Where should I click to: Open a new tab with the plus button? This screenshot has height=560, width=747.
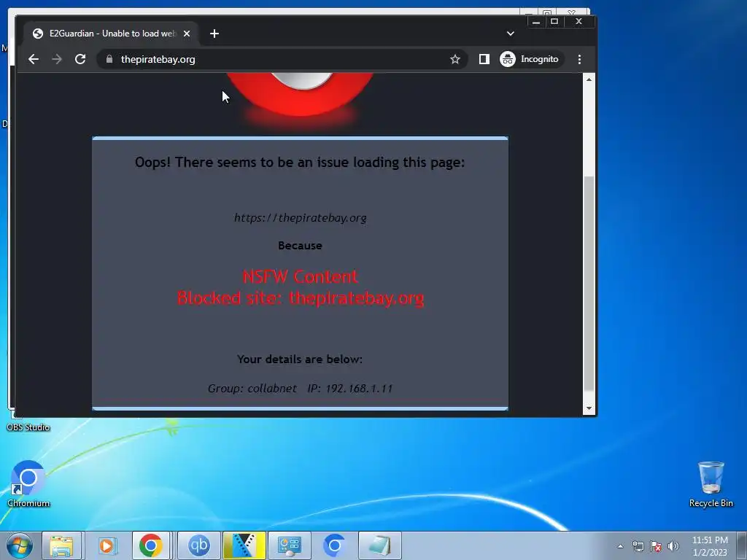[x=214, y=34]
